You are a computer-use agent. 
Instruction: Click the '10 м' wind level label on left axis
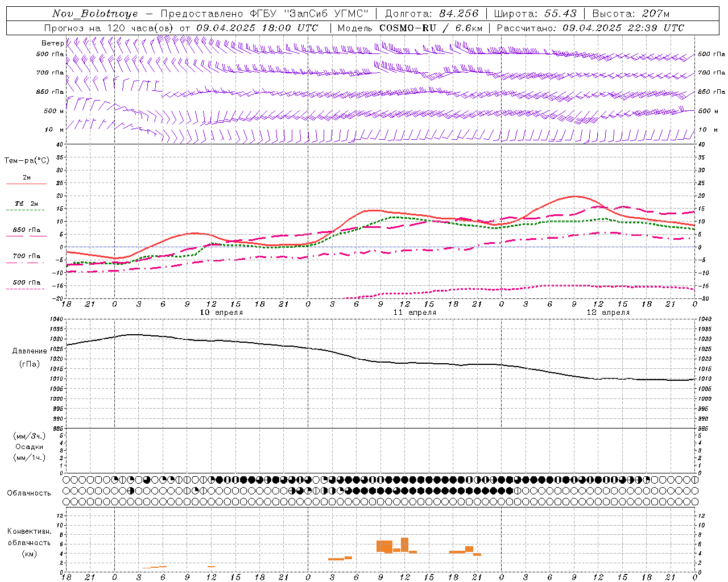54,130
